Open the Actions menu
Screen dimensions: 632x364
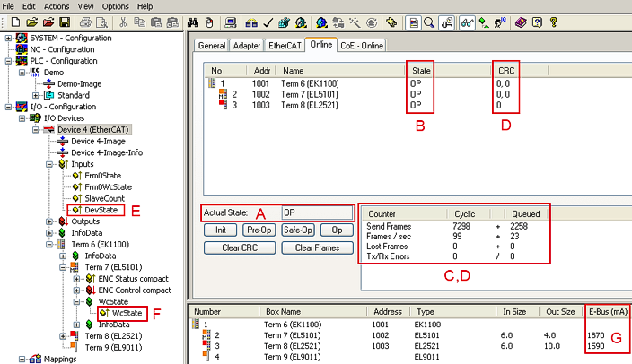pyautogui.click(x=57, y=6)
